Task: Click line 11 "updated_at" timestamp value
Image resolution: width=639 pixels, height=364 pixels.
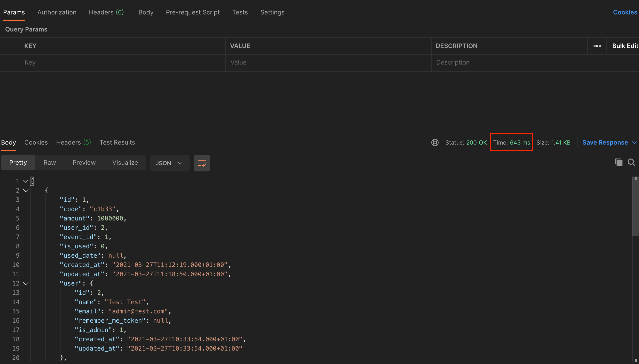Action: 170,274
